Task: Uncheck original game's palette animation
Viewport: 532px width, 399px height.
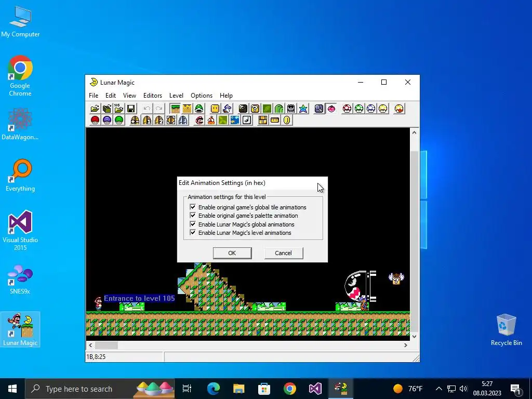Action: (x=193, y=216)
